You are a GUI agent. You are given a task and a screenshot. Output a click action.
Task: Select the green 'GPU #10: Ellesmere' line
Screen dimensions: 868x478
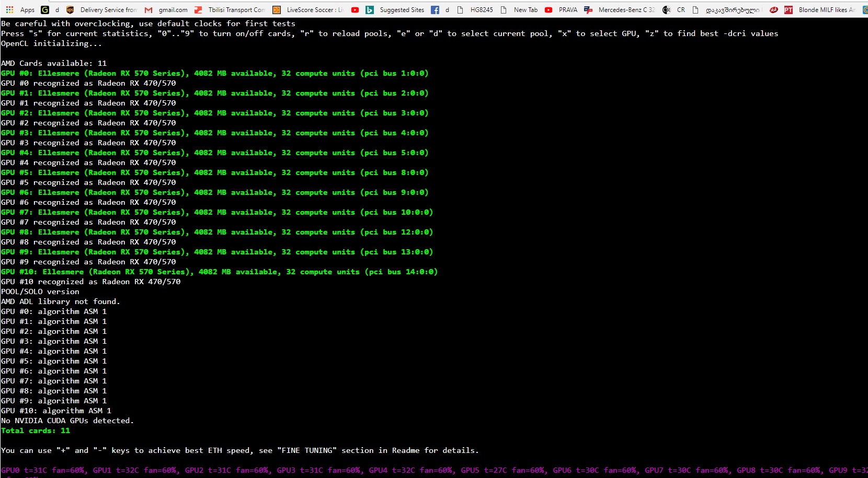pyautogui.click(x=219, y=272)
